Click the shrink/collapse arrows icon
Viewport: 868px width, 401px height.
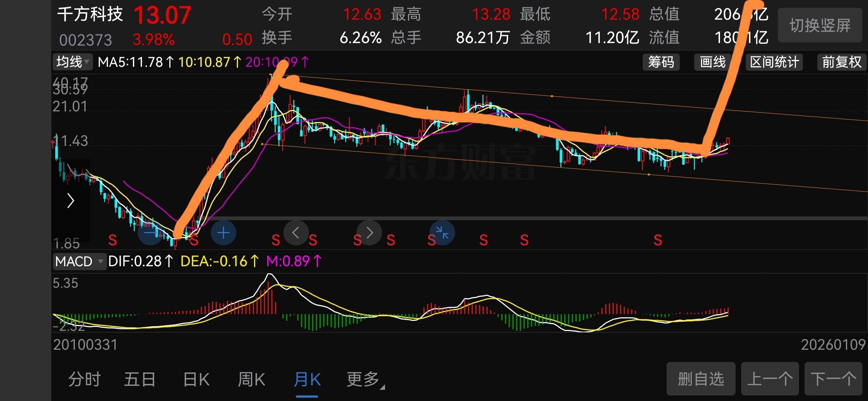pyautogui.click(x=442, y=233)
